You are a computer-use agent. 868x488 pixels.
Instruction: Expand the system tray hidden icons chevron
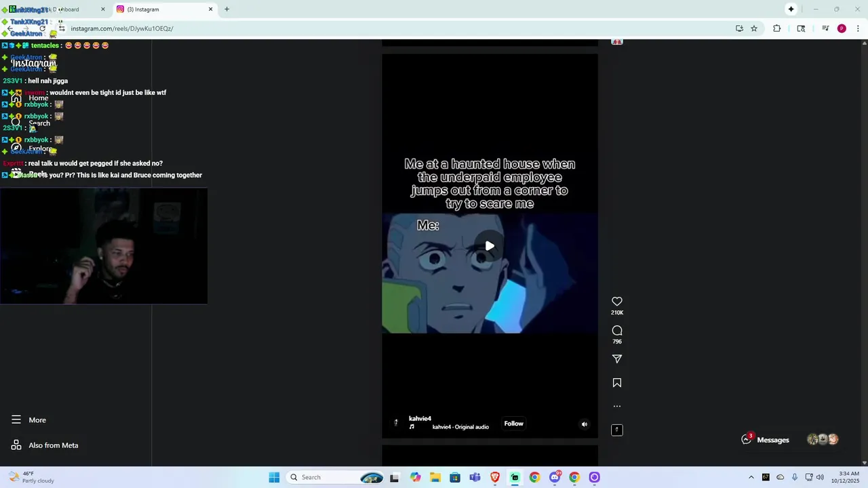tap(751, 477)
